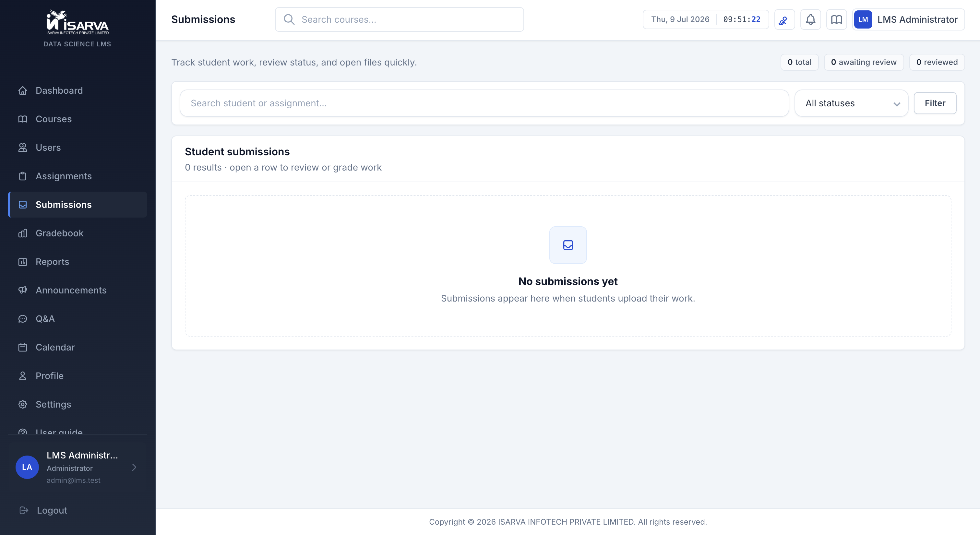The height and width of the screenshot is (535, 980).
Task: Click the Announcements megaphone icon
Action: [x=23, y=290]
